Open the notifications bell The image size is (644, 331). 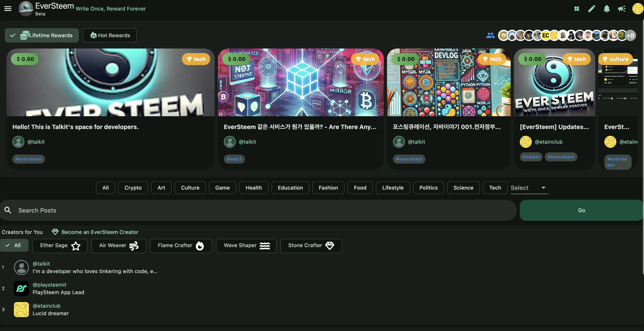(x=606, y=9)
